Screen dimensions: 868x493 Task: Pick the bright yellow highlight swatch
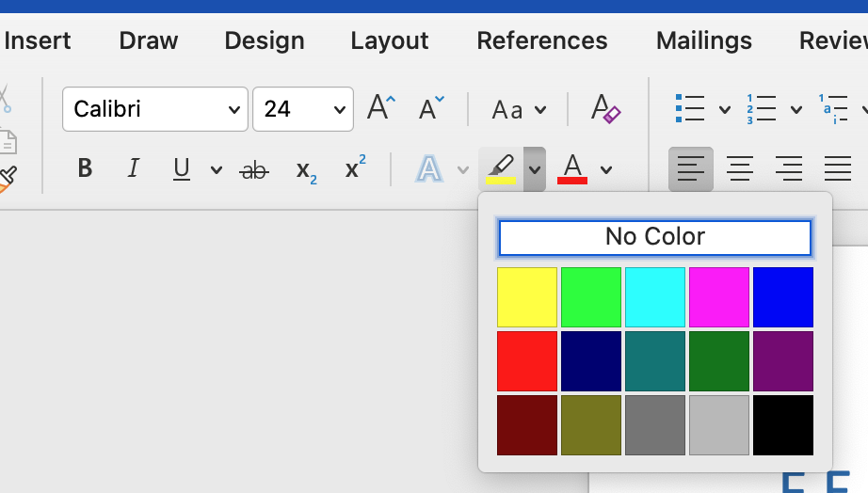tap(527, 297)
